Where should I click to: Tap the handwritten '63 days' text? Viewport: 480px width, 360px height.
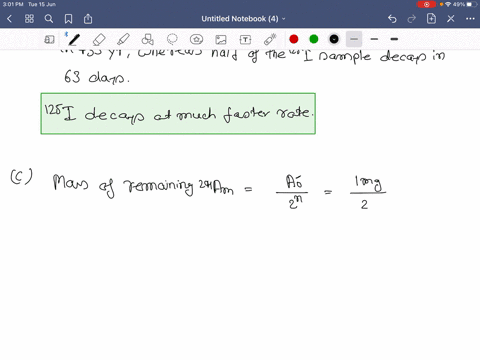point(96,77)
